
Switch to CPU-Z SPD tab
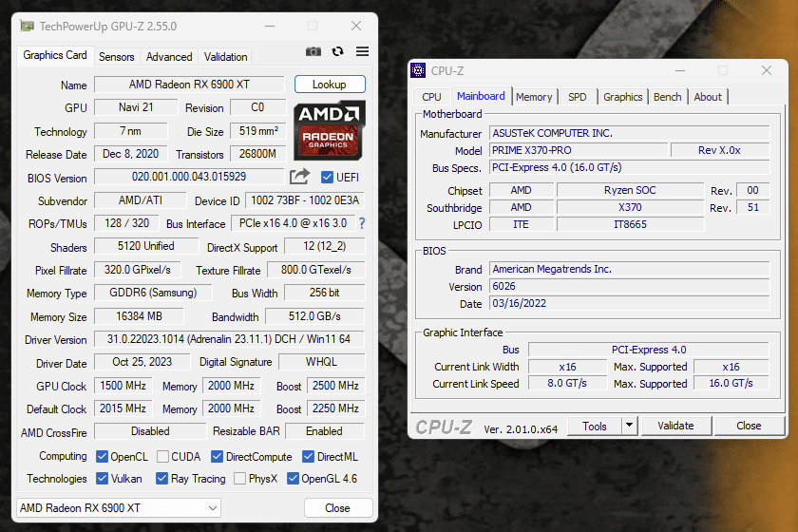pos(578,97)
